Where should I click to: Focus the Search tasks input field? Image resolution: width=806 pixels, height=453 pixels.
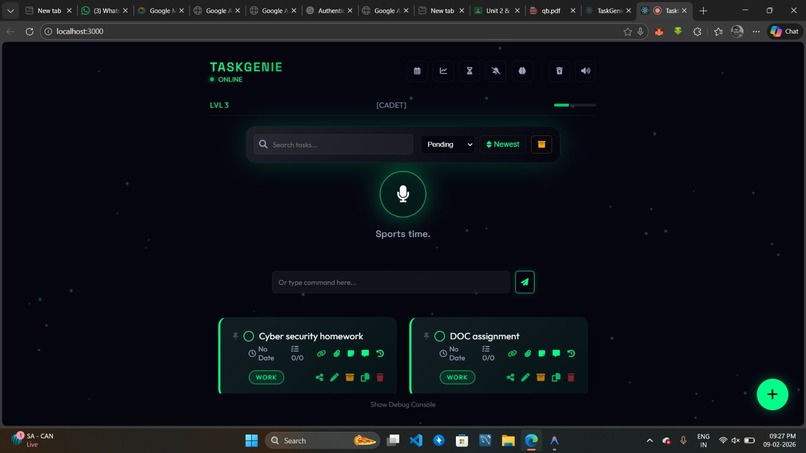point(333,144)
